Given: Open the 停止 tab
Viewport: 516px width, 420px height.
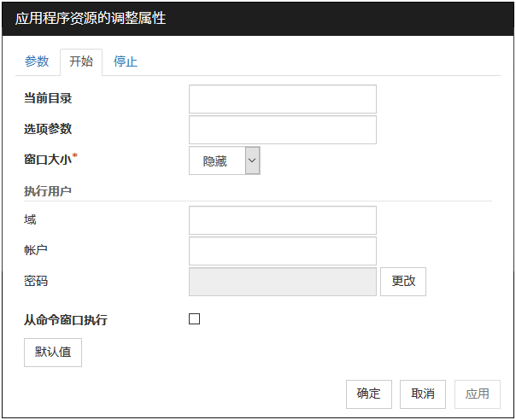Looking at the screenshot, I should coord(126,61).
